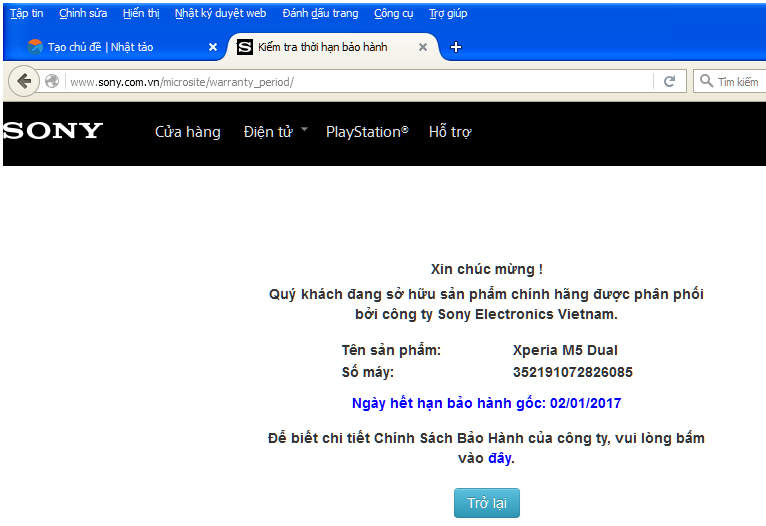Reload the page with refresh icon
Image resolution: width=766 pixels, height=526 pixels.
pos(669,81)
